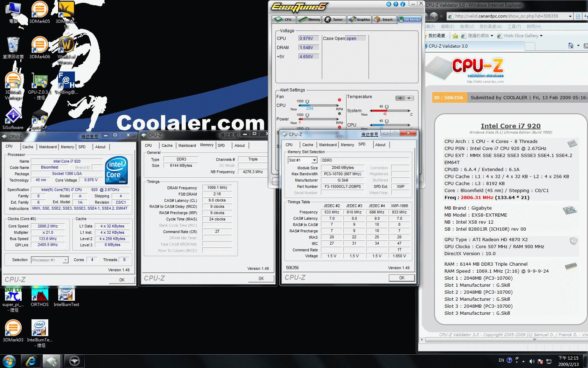The height and width of the screenshot is (368, 588).
Task: Expand the IE address bar dropdown
Action: click(x=570, y=16)
